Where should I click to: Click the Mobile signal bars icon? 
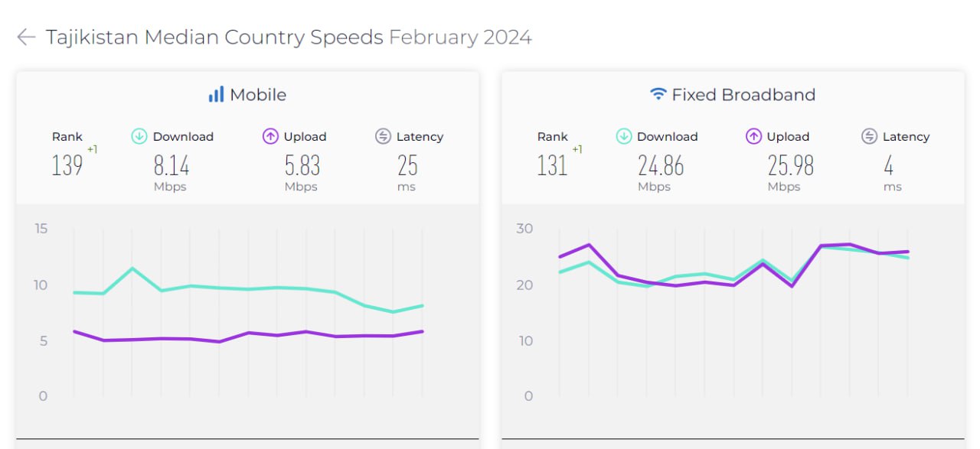coord(216,95)
